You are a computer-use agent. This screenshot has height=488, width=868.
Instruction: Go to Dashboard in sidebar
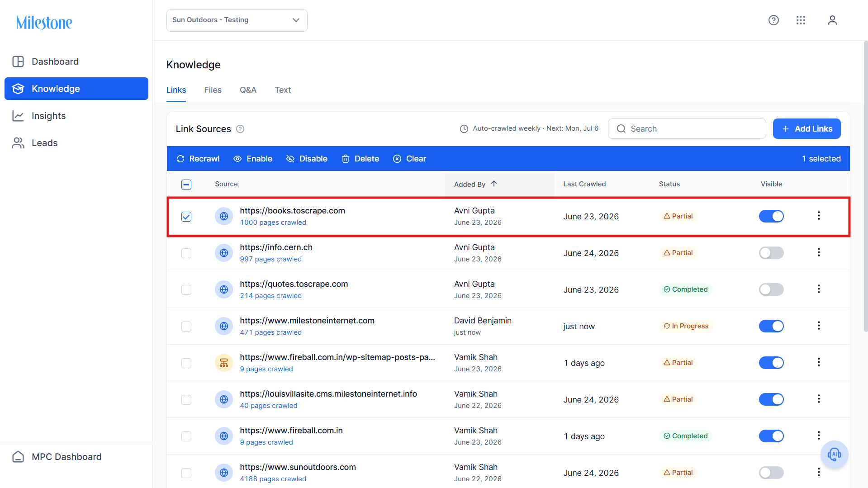(76, 62)
